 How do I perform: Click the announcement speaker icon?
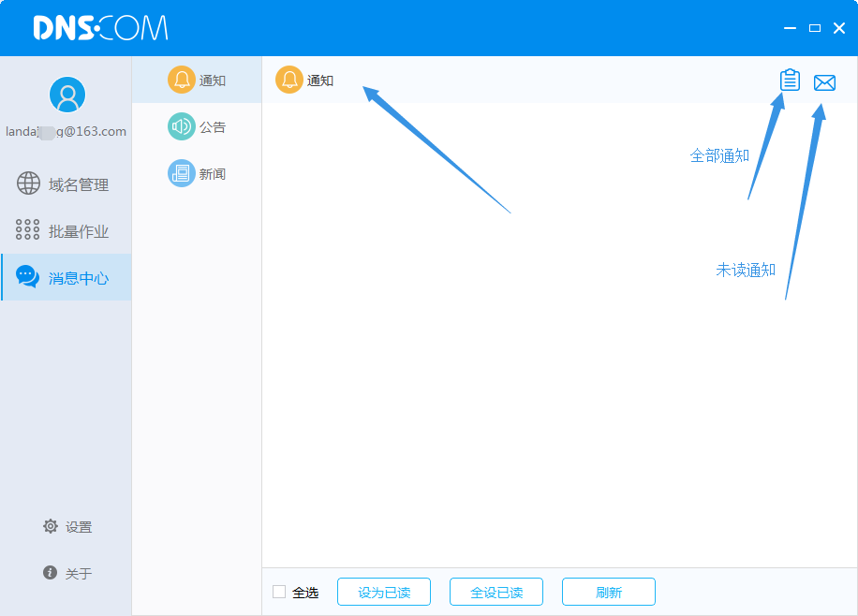[x=181, y=126]
